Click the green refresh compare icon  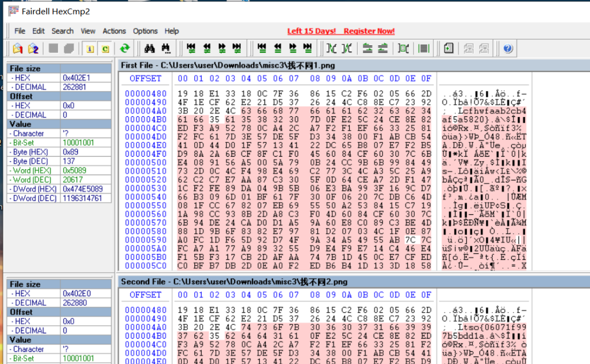[124, 48]
